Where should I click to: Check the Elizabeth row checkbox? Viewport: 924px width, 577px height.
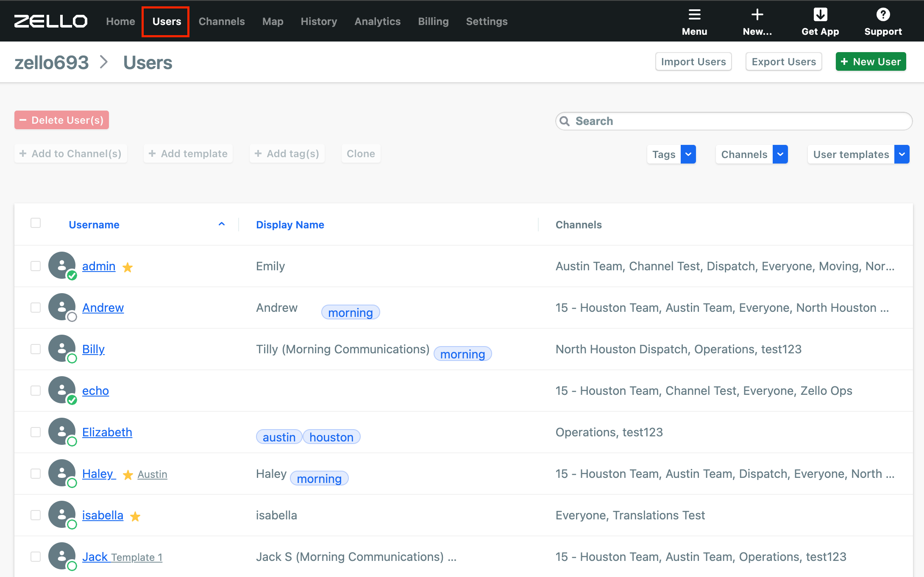pos(36,432)
